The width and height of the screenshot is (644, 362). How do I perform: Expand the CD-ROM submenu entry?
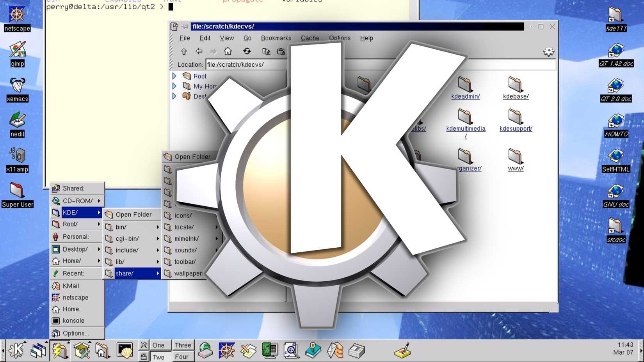(x=76, y=201)
